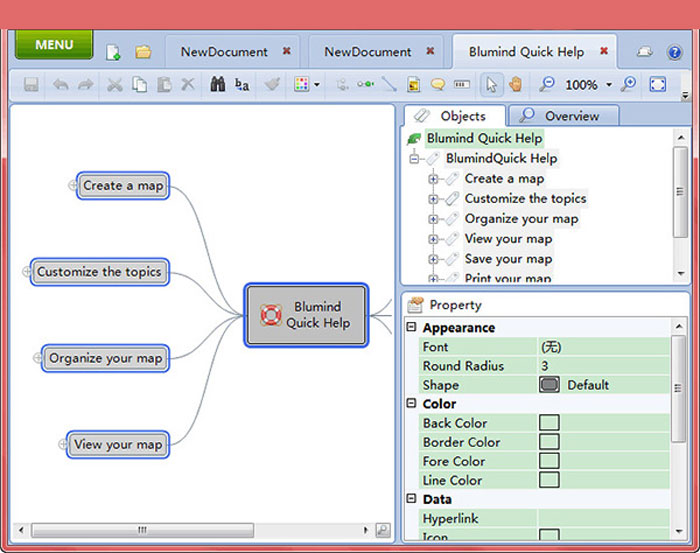This screenshot has width=700, height=553.
Task: Click the Round Radius value field
Action: 604,366
